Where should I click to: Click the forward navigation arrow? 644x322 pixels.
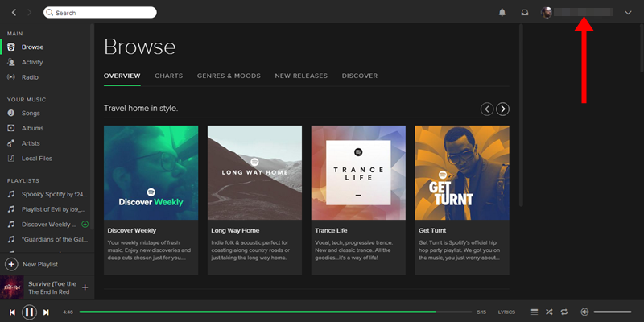[x=29, y=13]
